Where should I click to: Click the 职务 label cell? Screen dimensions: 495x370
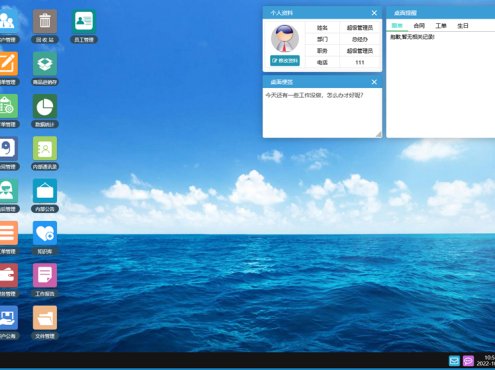pyautogui.click(x=322, y=51)
